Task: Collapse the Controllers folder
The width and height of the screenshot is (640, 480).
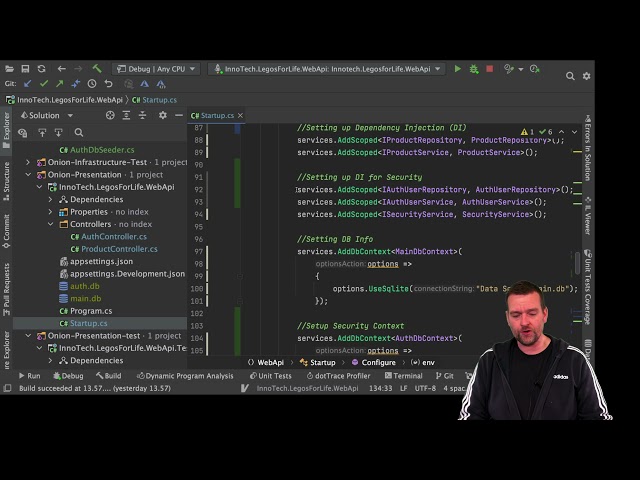Action: pos(50,224)
